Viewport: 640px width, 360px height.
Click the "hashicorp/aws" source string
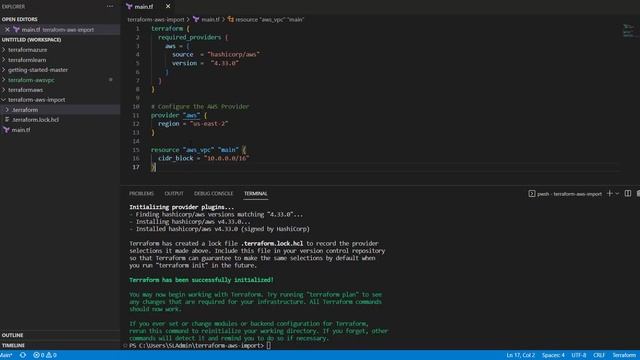click(x=233, y=54)
